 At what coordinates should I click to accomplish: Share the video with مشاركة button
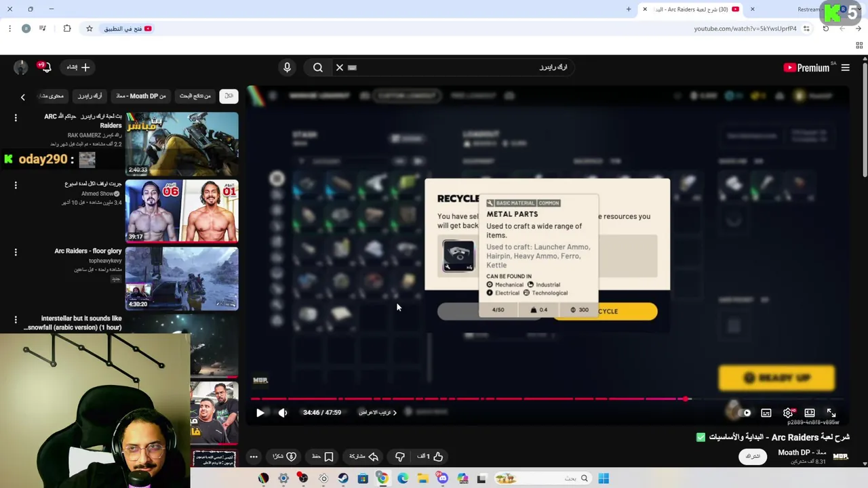363,457
